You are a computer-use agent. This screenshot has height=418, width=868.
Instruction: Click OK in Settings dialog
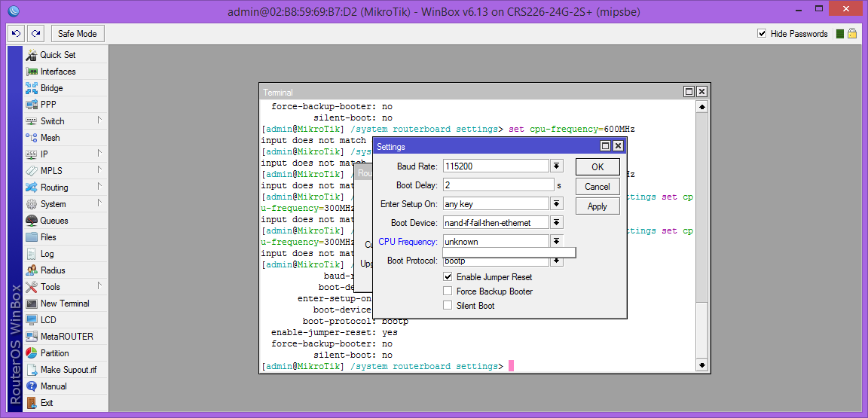pyautogui.click(x=598, y=167)
